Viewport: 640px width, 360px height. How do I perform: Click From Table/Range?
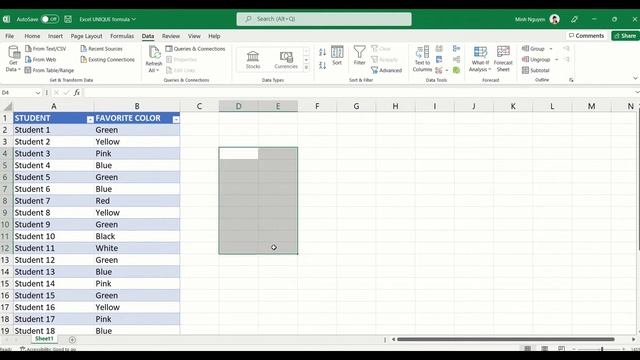click(49, 70)
